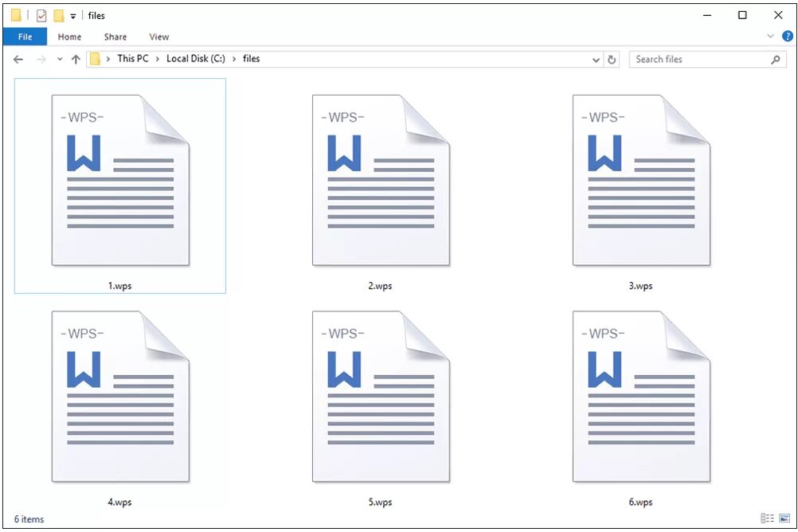Expand the chevron after Local Disk (C:)
The height and width of the screenshot is (532, 798).
click(234, 59)
